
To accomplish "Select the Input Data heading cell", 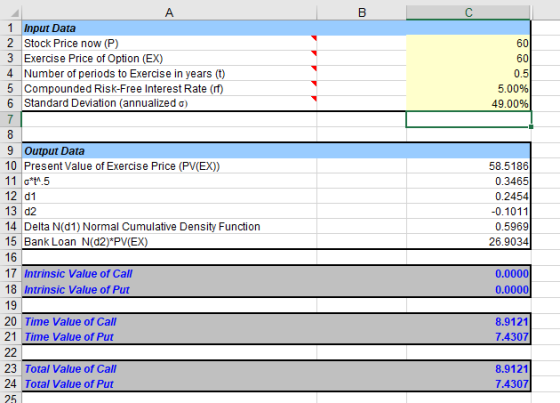I will tap(169, 28).
